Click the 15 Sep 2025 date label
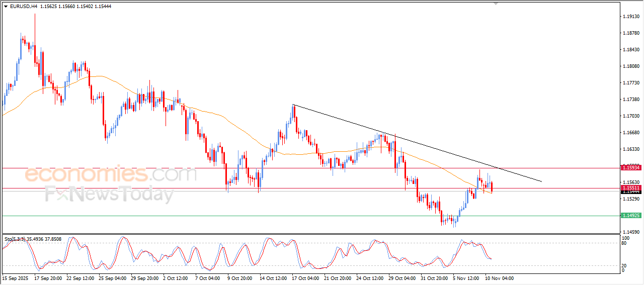Image resolution: width=644 pixels, height=285 pixels. [x=16, y=278]
